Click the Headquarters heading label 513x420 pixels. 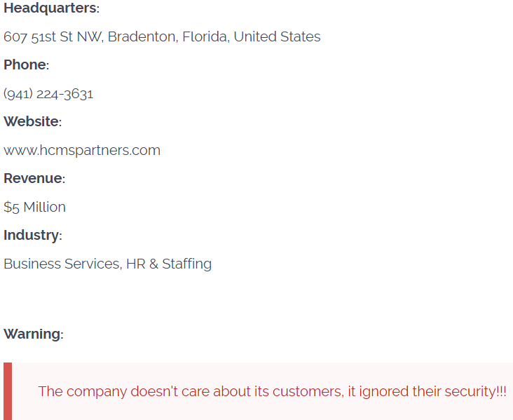pyautogui.click(x=51, y=8)
